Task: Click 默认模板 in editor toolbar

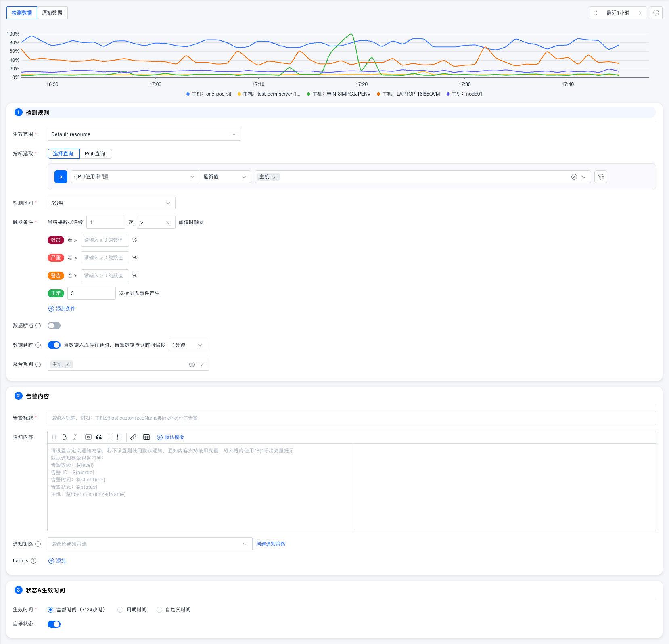Action: click(170, 437)
